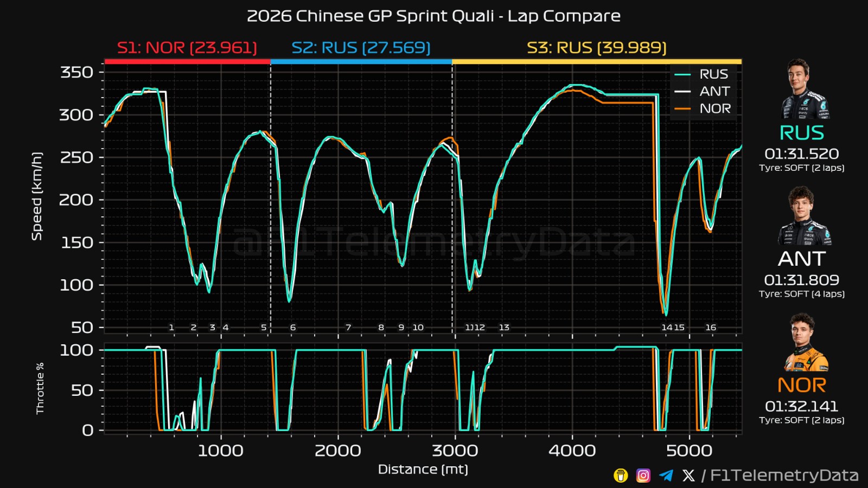The image size is (868, 488).
Task: Click the 4000 distance tick label
Action: coord(572,451)
